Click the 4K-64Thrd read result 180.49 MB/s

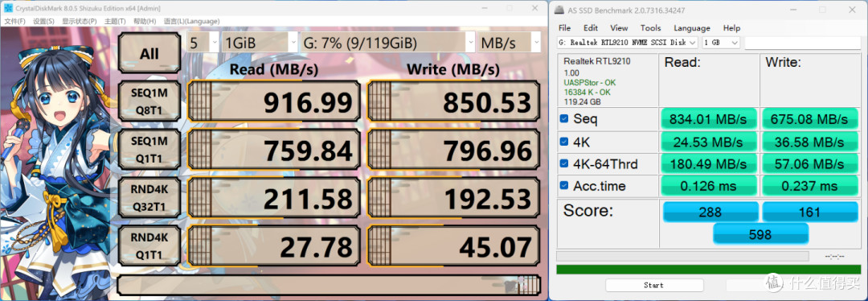pyautogui.click(x=708, y=164)
